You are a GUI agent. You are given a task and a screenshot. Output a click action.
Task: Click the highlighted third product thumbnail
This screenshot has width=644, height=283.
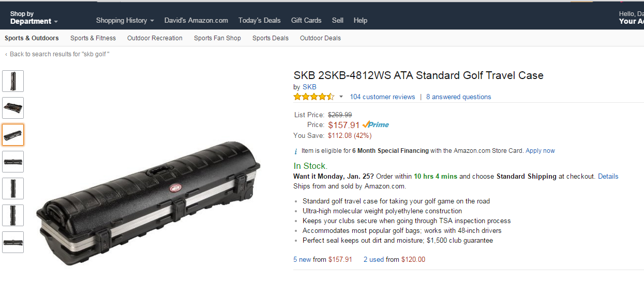click(13, 135)
